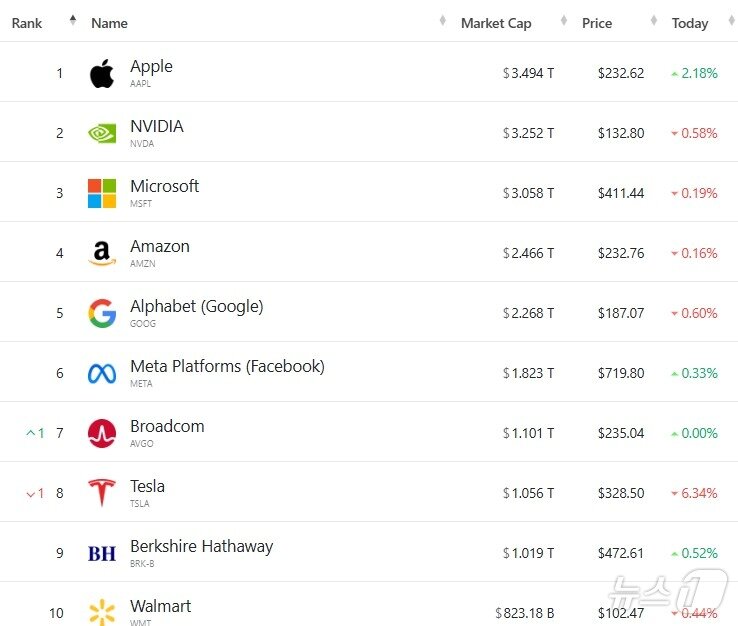Click the Google logo icon
Viewport: 738px width, 626px height.
click(x=102, y=313)
